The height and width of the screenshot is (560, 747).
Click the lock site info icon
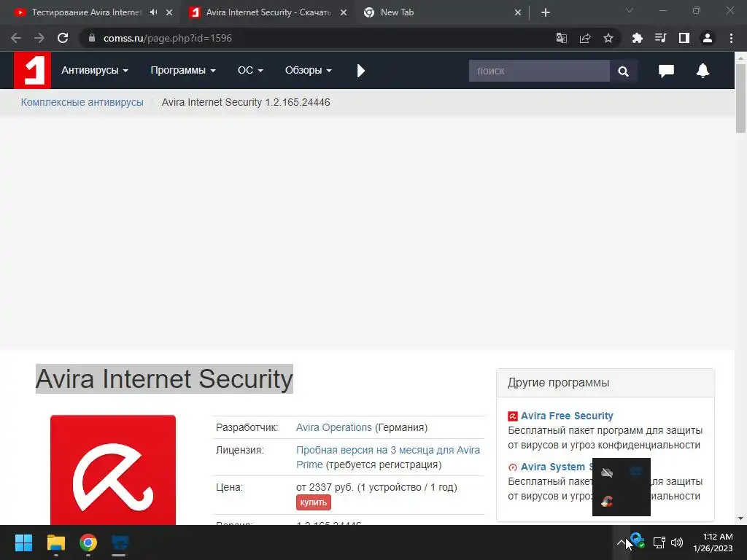pyautogui.click(x=92, y=38)
